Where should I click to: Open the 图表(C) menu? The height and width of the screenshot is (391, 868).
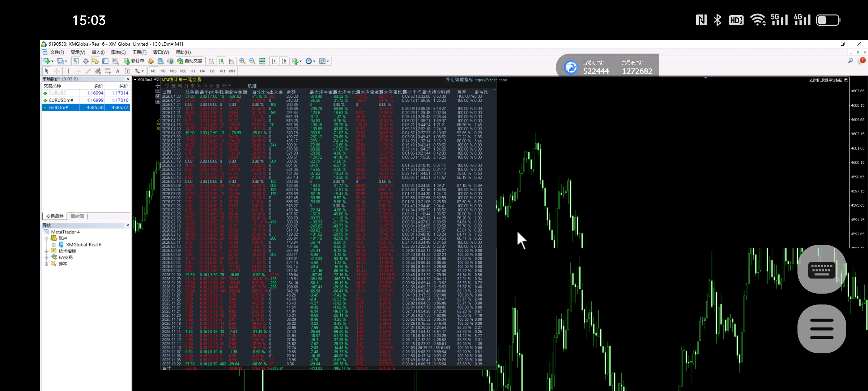click(118, 52)
